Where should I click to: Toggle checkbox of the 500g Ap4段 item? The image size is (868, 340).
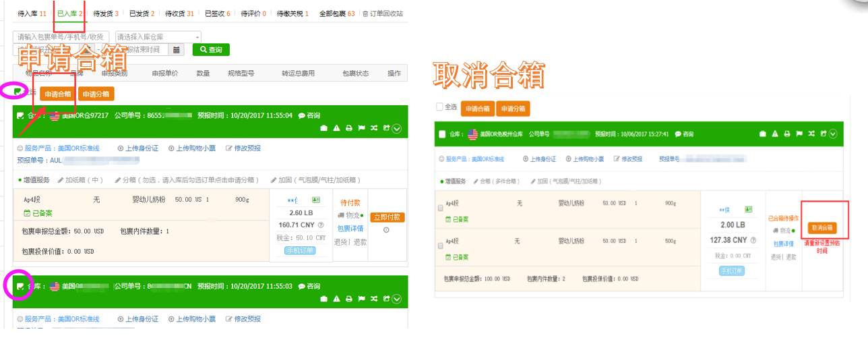pos(441,246)
